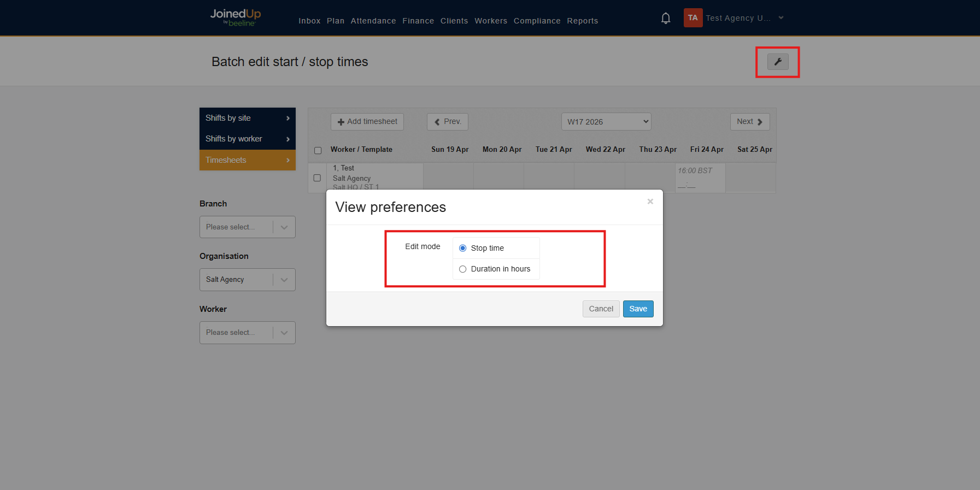Click the JoinedUp by beeline logo
The image size is (980, 490).
(236, 17)
